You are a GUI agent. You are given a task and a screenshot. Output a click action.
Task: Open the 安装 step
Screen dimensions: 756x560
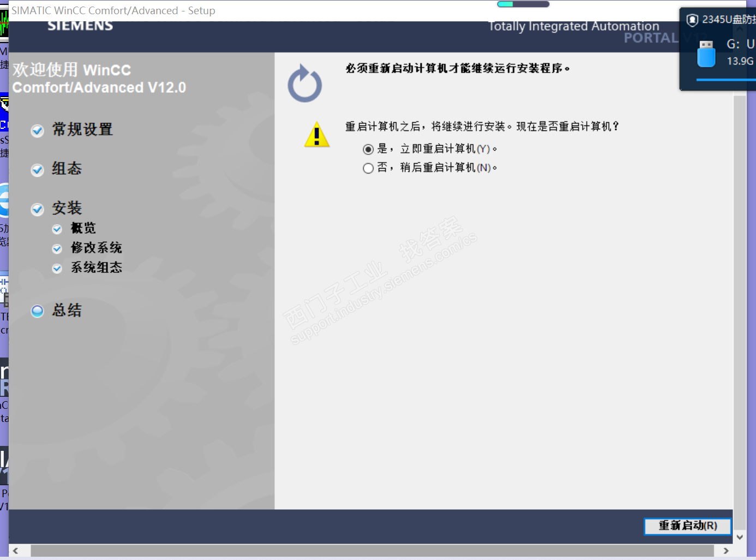tap(67, 208)
